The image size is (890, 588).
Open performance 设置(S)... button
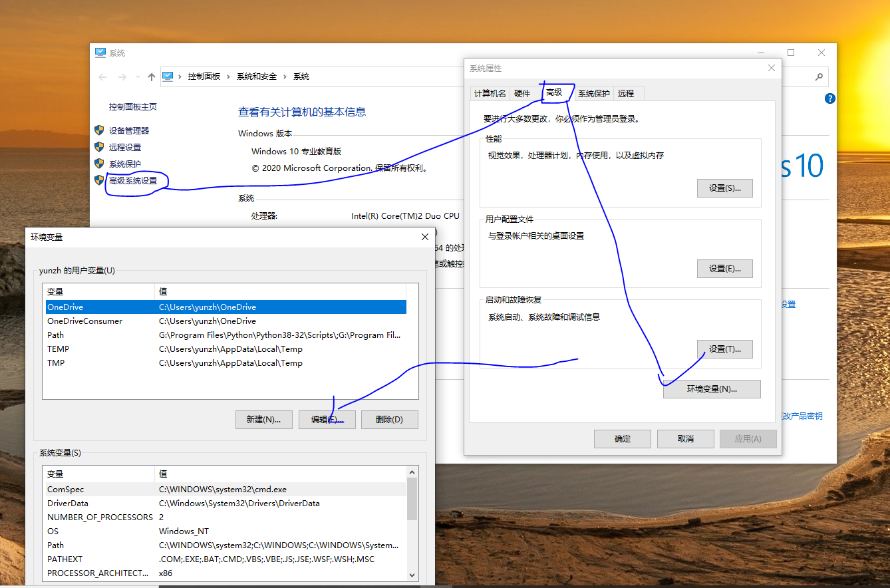(724, 188)
